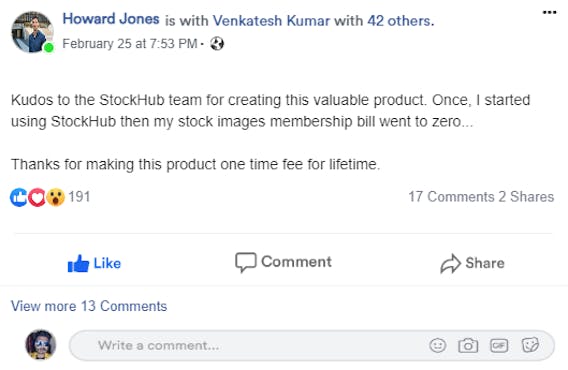Click the Write a comment field
The height and width of the screenshot is (370, 568).
click(x=312, y=345)
